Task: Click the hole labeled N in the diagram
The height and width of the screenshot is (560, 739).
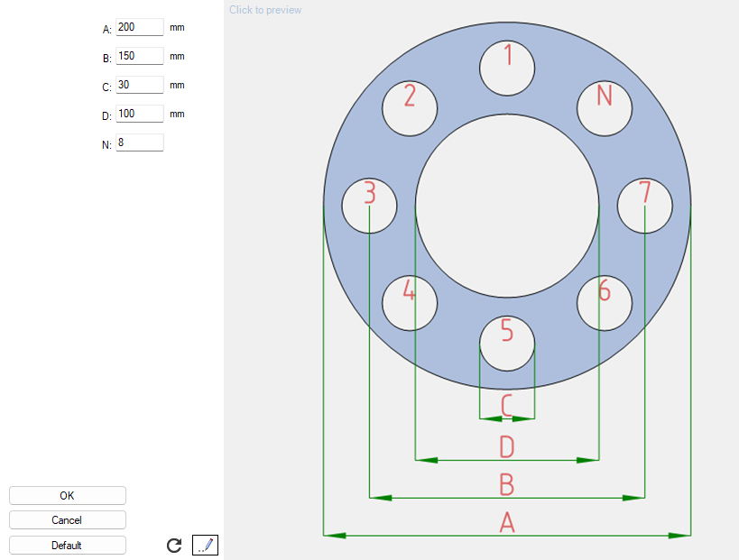Action: coord(605,108)
